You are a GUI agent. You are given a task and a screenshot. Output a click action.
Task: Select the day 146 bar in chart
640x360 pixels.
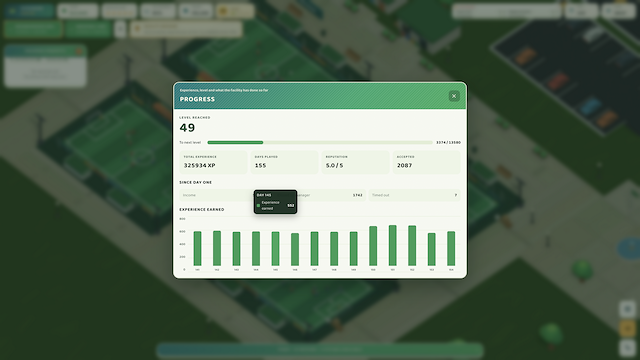click(x=295, y=249)
